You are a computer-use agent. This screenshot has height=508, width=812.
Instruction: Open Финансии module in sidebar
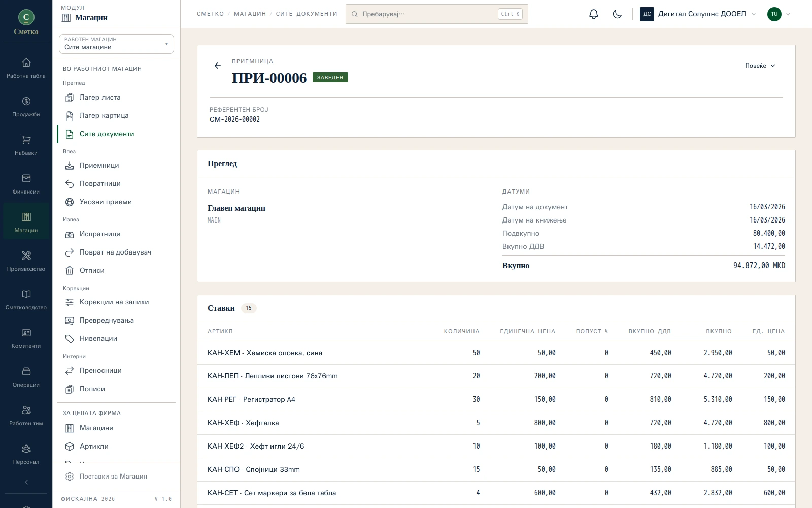(x=26, y=184)
